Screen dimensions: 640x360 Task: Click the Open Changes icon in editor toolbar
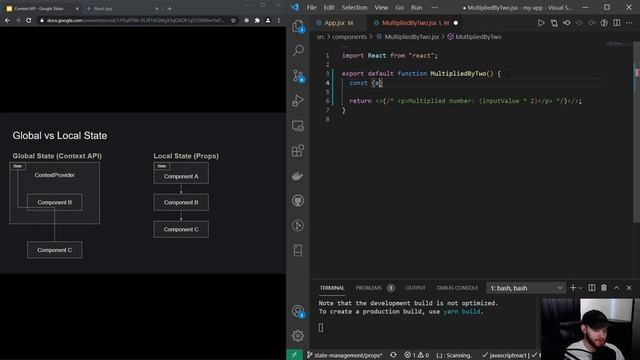[554, 23]
